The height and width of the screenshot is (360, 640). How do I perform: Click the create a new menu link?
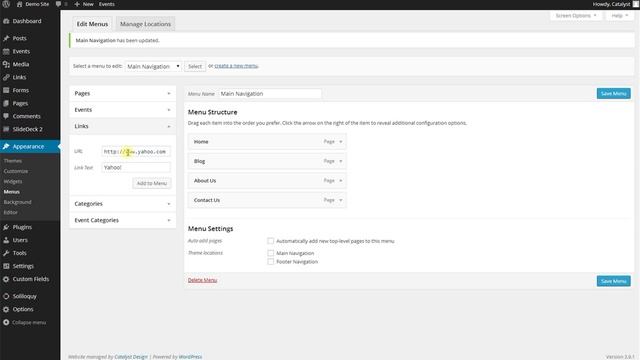pyautogui.click(x=236, y=66)
